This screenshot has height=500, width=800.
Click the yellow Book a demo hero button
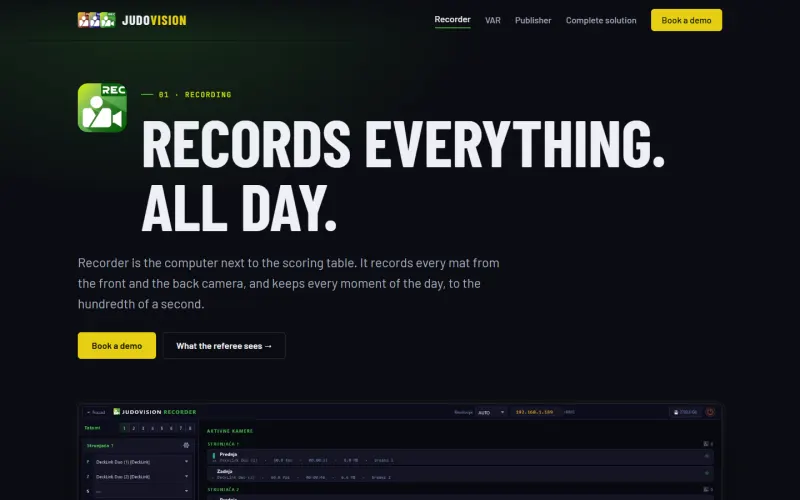[x=117, y=345]
